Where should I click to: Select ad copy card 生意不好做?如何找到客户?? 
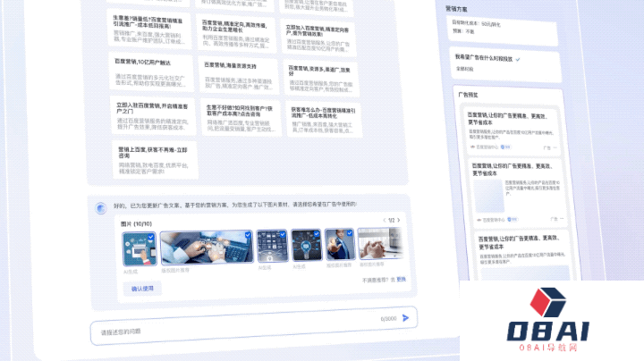241,117
